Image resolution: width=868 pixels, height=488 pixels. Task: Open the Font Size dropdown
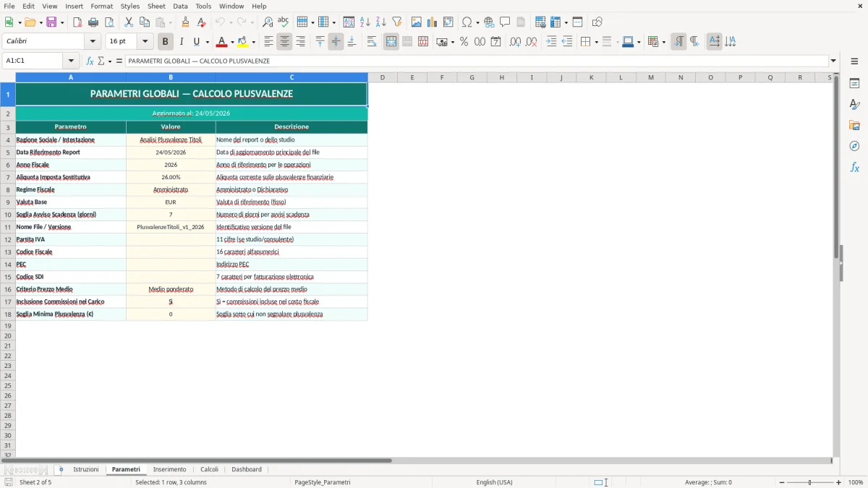(x=145, y=42)
